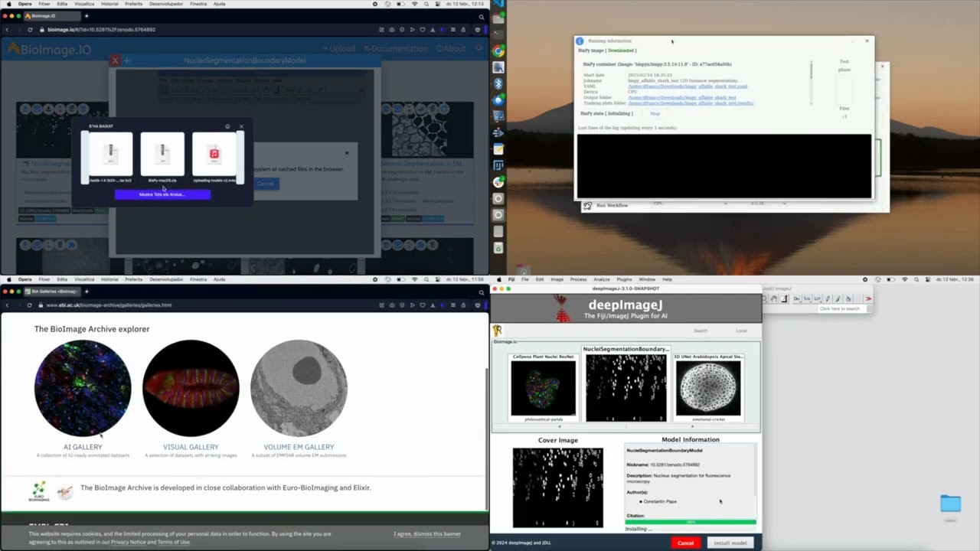The image size is (980, 551).
Task: Open Bluetooth from the left dock
Action: coord(498,84)
